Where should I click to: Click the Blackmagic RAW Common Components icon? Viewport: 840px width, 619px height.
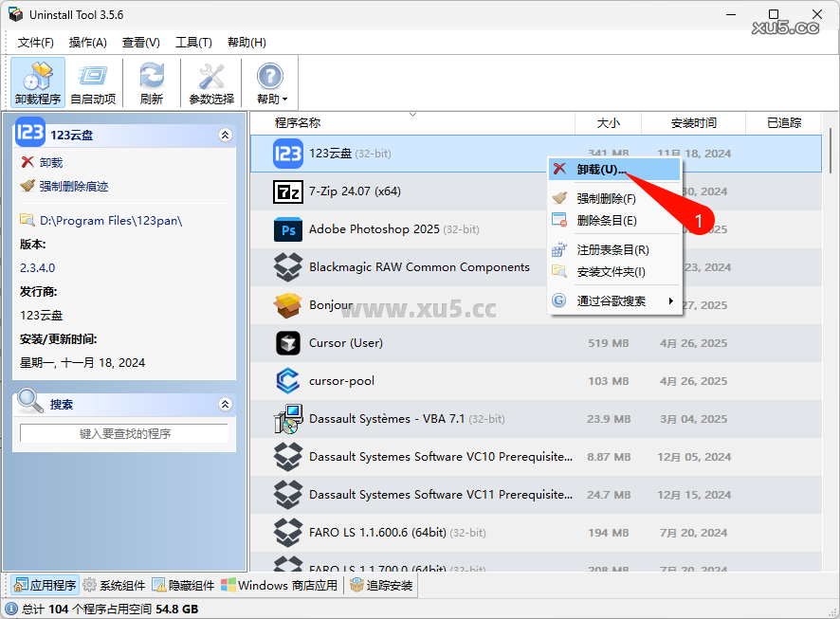point(287,266)
